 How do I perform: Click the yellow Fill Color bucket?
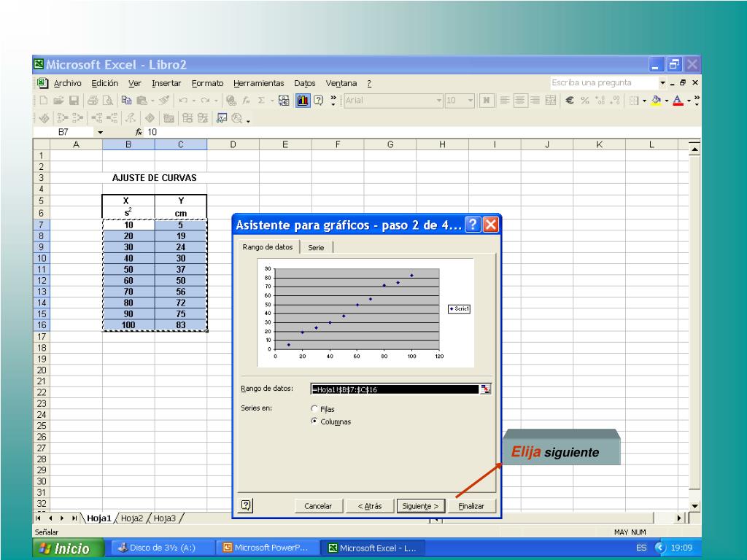click(656, 100)
